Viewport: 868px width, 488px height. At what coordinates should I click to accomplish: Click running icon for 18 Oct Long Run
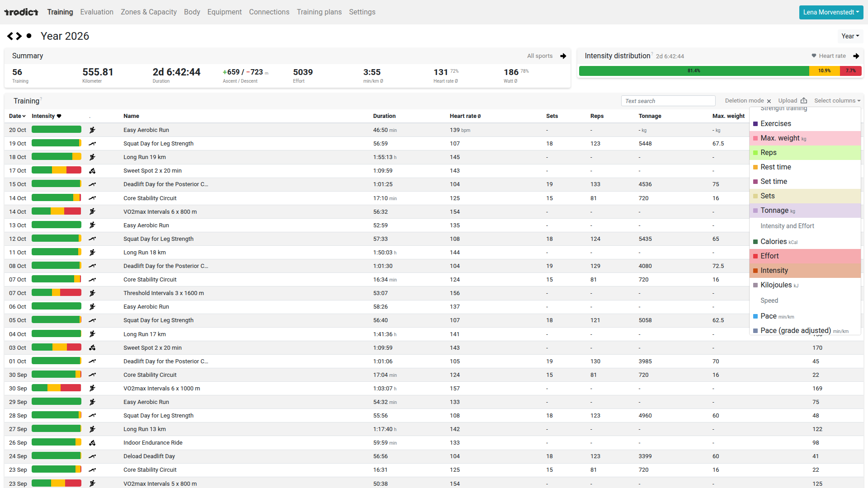pyautogui.click(x=92, y=157)
